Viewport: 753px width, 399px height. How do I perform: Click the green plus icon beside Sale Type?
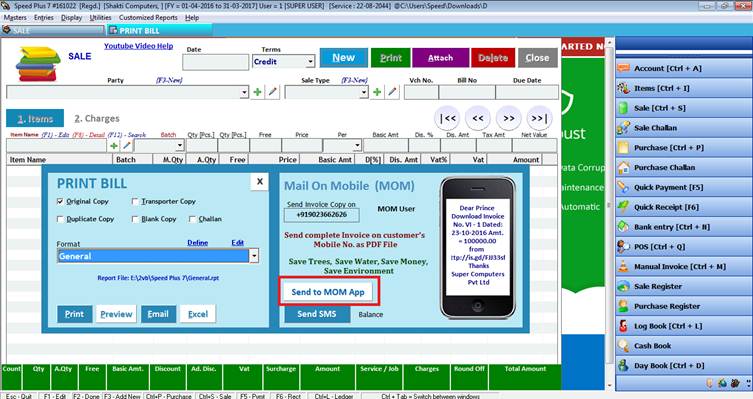(377, 91)
